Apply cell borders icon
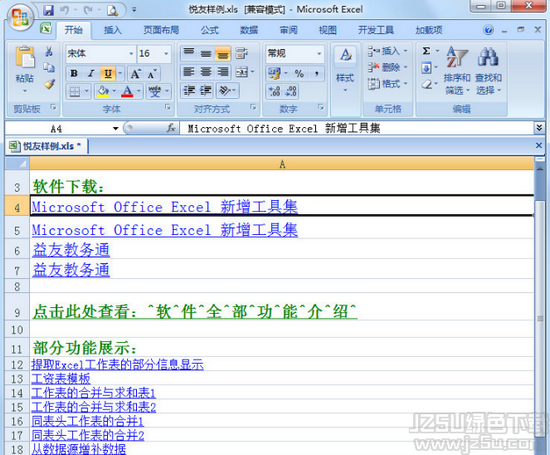Image resolution: width=550 pixels, height=455 pixels. (75, 92)
